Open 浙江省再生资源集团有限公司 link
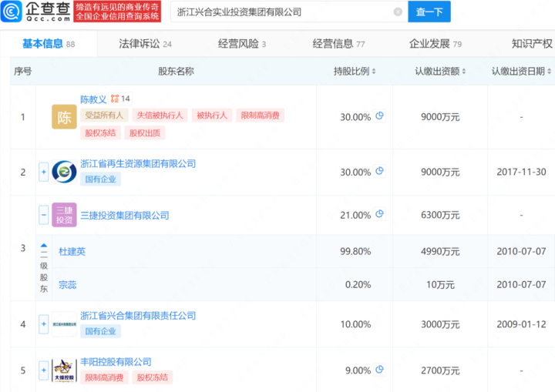The image size is (555, 392). pos(138,163)
